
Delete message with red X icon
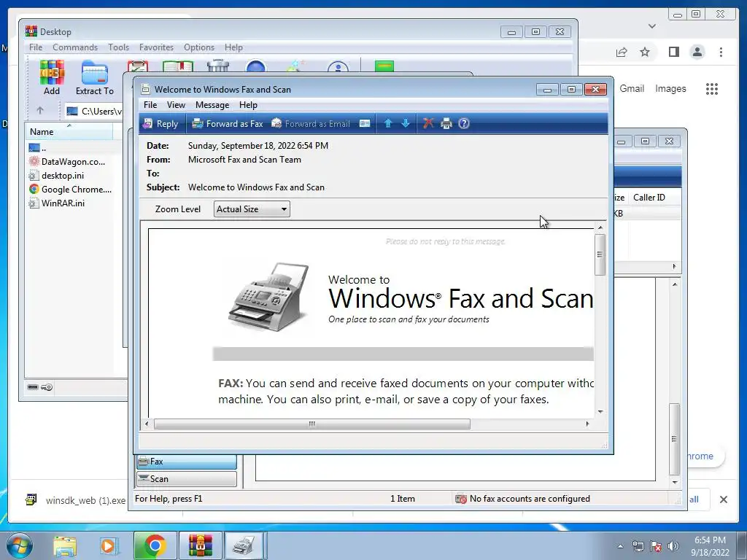click(x=428, y=124)
